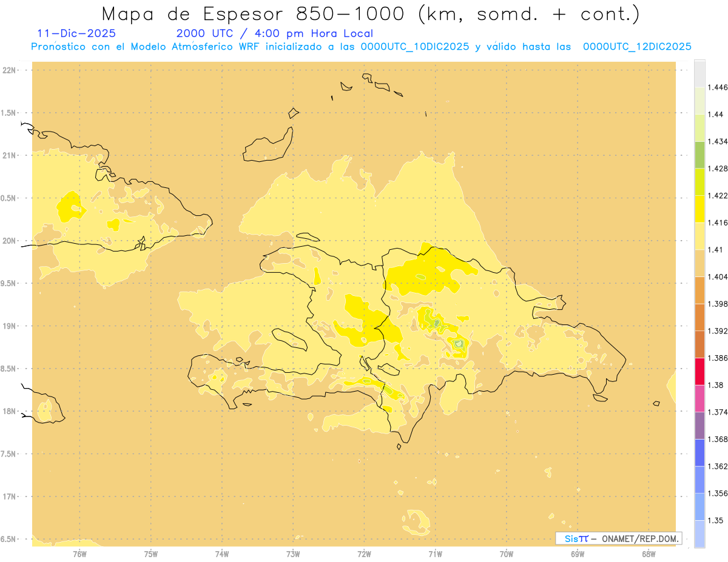The image size is (728, 562).
Task: Click the latitude label '19N'
Action: (8, 326)
